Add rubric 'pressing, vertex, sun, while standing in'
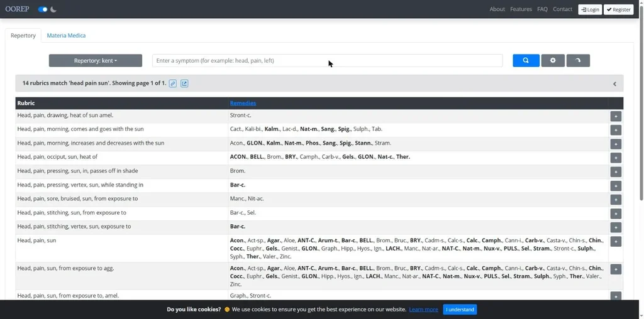Image resolution: width=644 pixels, height=319 pixels. [616, 186]
